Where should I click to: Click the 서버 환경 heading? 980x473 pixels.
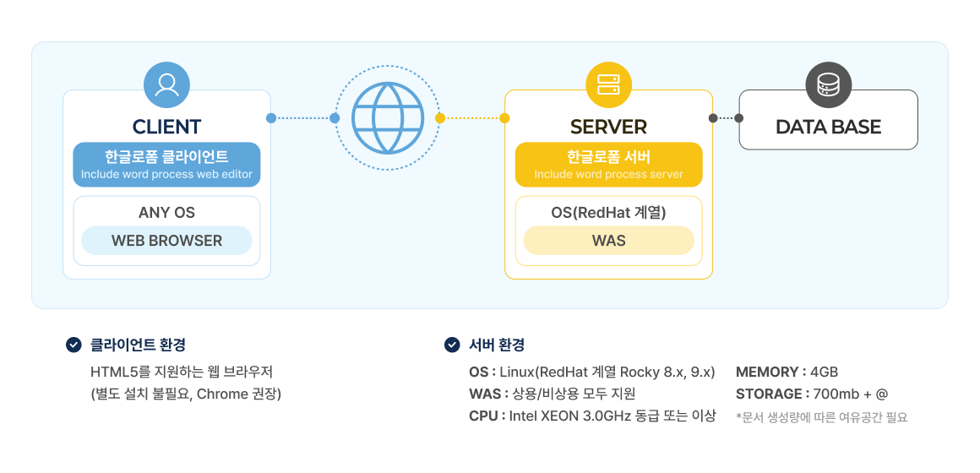click(x=497, y=345)
